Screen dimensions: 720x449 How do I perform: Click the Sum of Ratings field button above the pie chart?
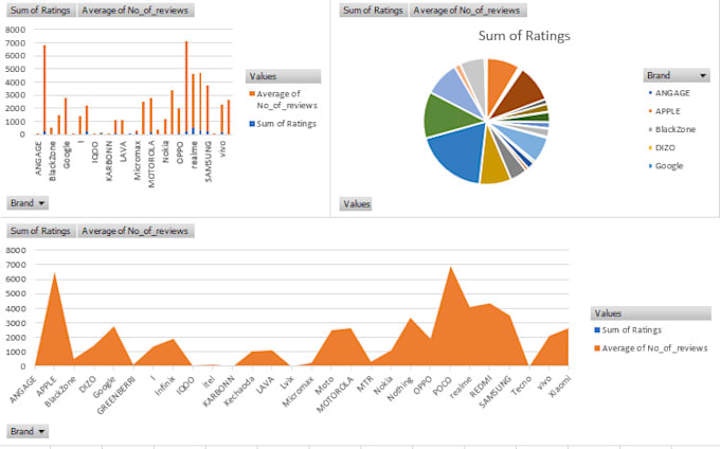point(373,10)
